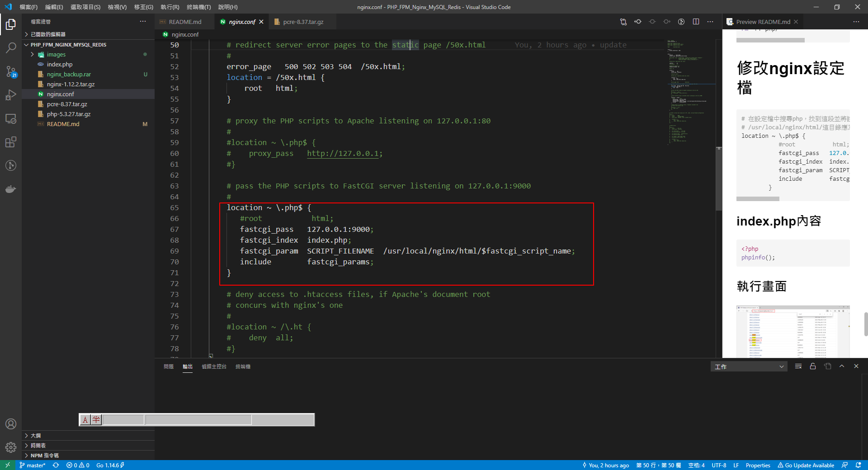Close the Preview README.md tab

pos(796,22)
